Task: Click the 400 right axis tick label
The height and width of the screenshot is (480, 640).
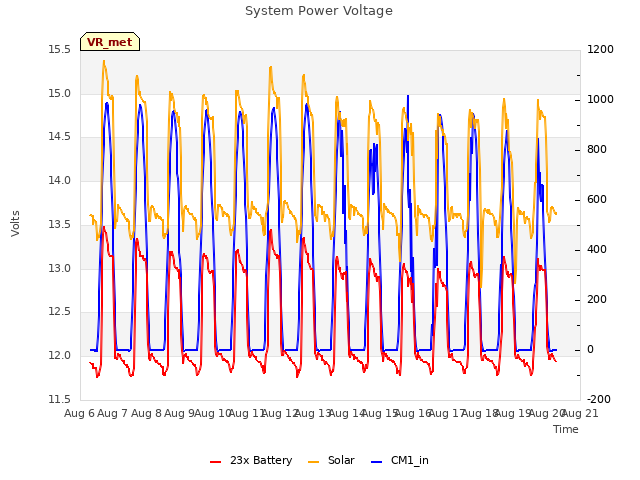Action: point(597,250)
